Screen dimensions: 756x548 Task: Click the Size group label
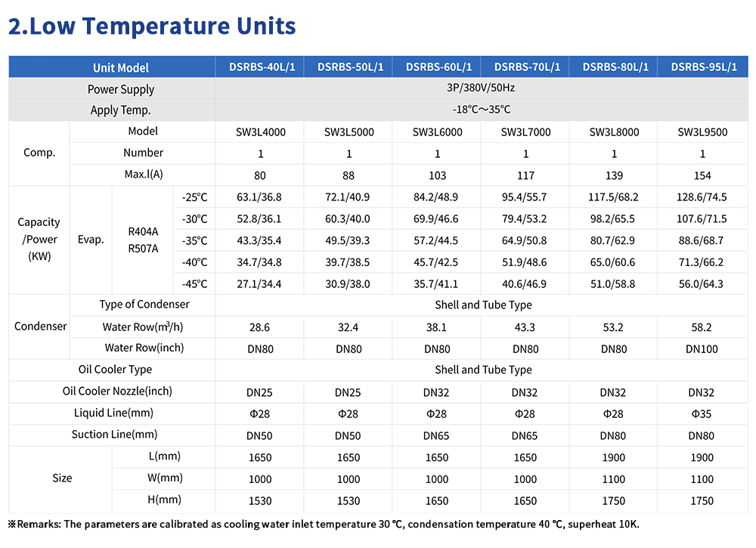(x=62, y=478)
